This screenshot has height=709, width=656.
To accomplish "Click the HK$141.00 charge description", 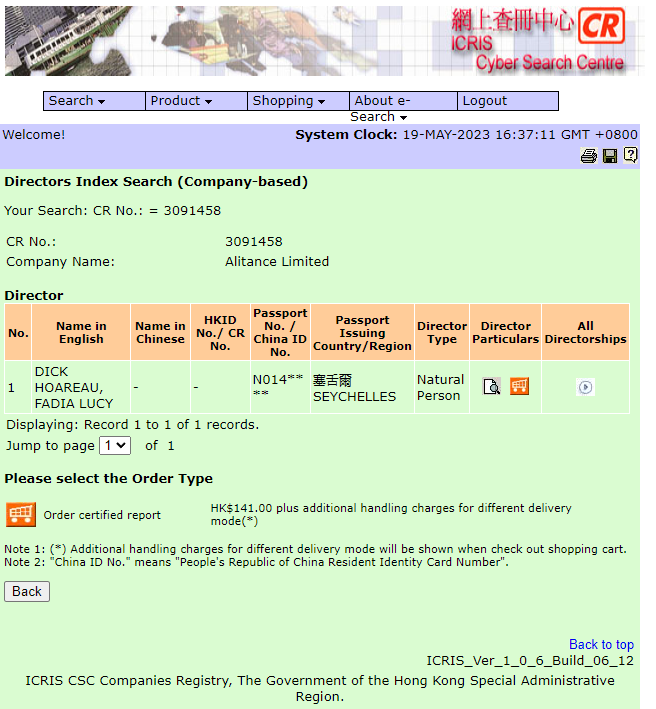I will [391, 515].
